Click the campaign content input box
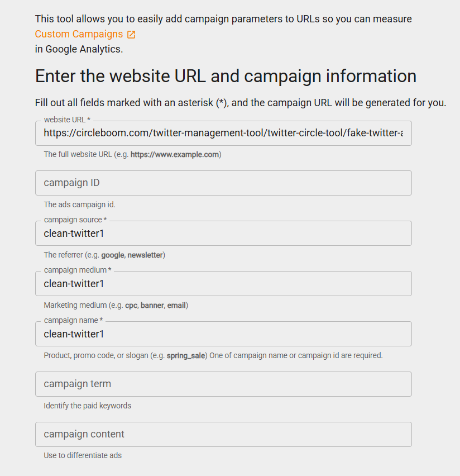Viewport: 460px width, 476px height. coord(223,434)
